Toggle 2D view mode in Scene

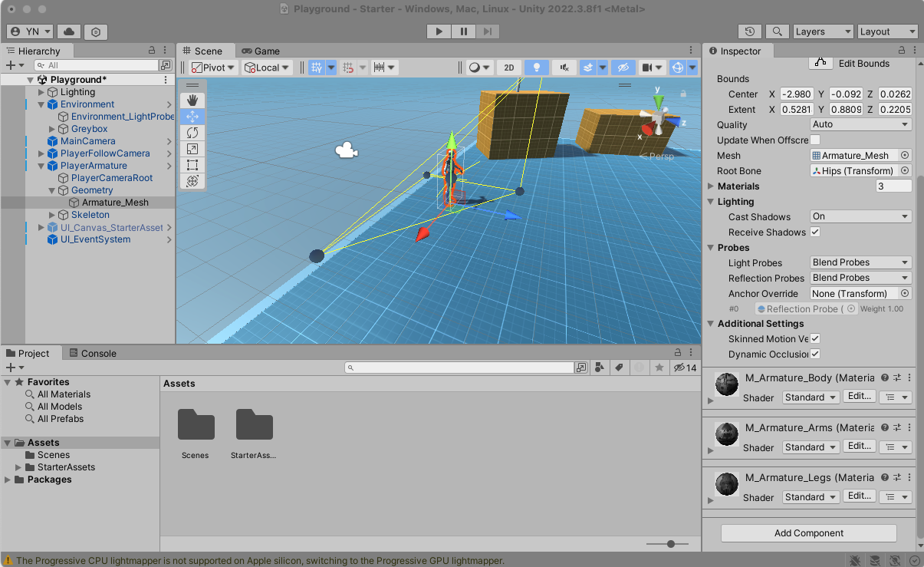(x=508, y=68)
